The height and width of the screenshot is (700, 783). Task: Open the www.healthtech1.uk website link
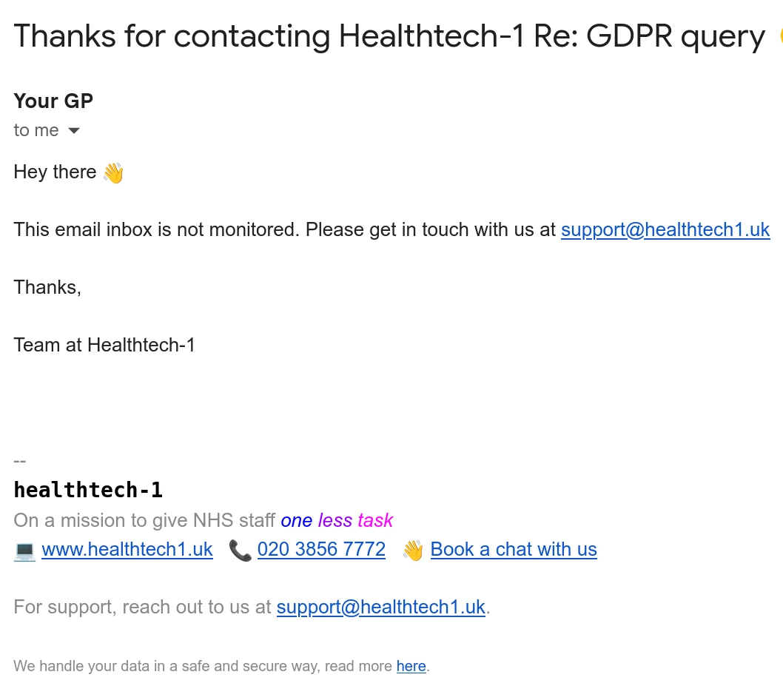coord(127,550)
